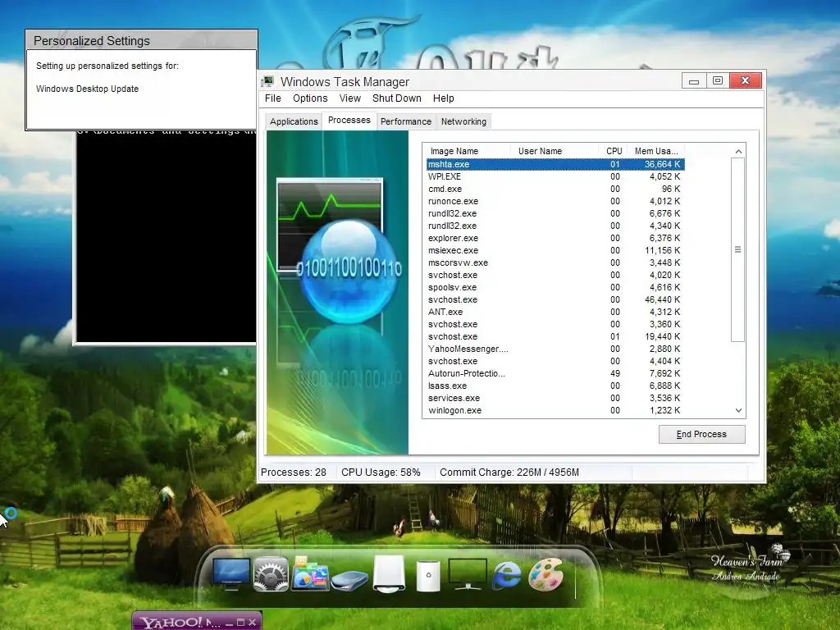The width and height of the screenshot is (840, 630).
Task: Switch to the Networking tab
Action: point(464,121)
